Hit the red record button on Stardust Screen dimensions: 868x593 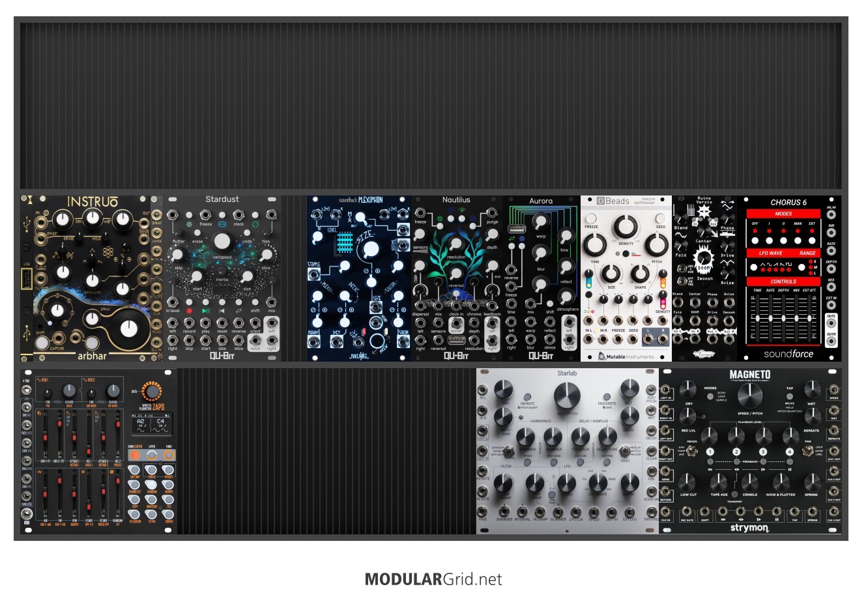[x=189, y=302]
